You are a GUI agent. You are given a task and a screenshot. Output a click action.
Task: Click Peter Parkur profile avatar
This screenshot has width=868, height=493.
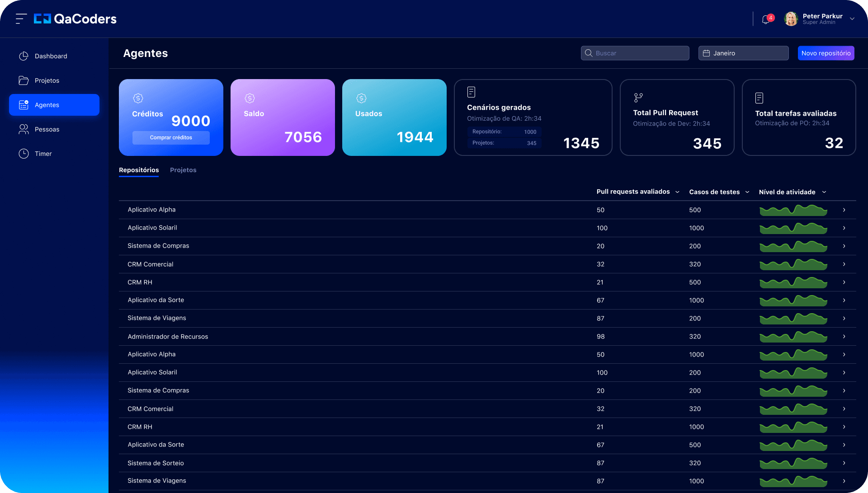coord(791,19)
